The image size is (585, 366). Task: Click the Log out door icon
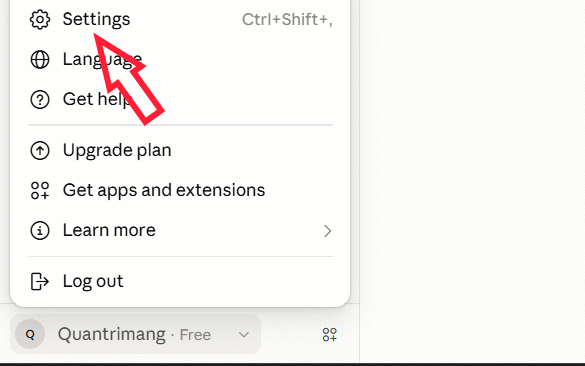coord(40,281)
